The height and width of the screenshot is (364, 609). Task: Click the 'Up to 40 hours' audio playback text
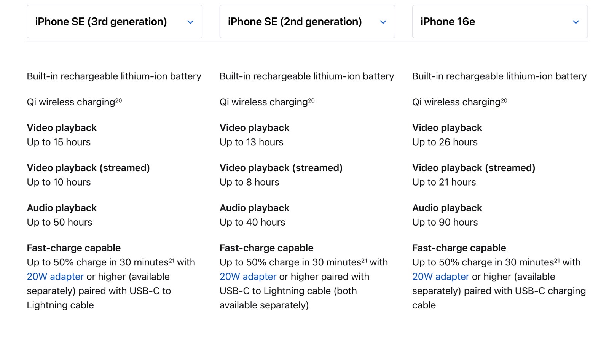point(252,222)
